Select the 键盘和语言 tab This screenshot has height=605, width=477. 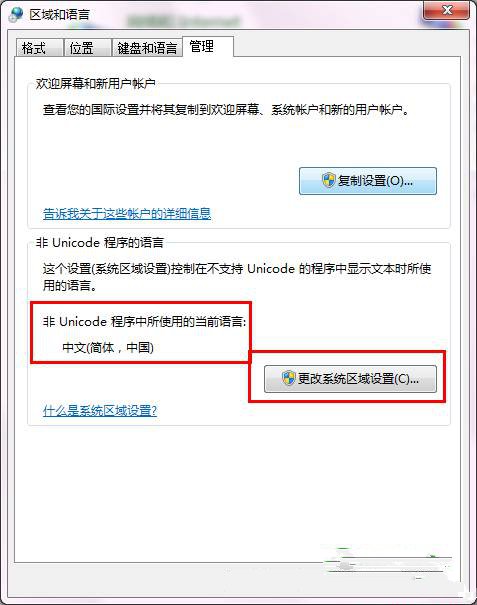point(147,48)
